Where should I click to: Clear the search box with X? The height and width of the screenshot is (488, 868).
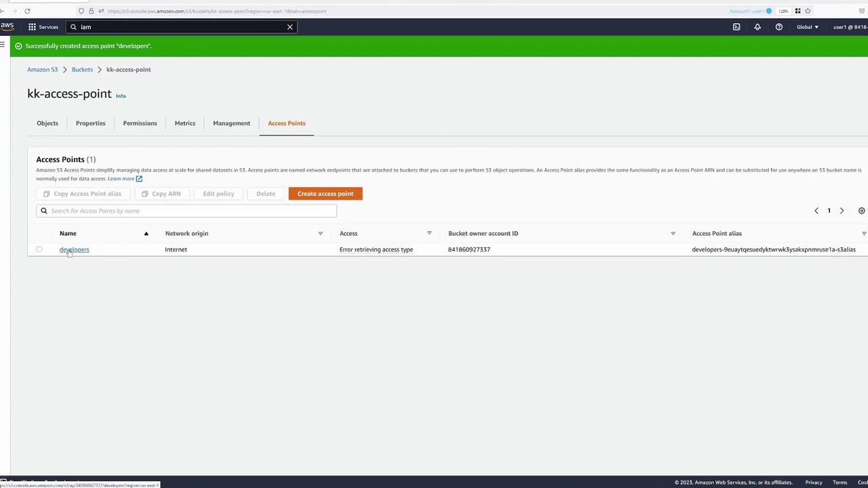click(290, 27)
